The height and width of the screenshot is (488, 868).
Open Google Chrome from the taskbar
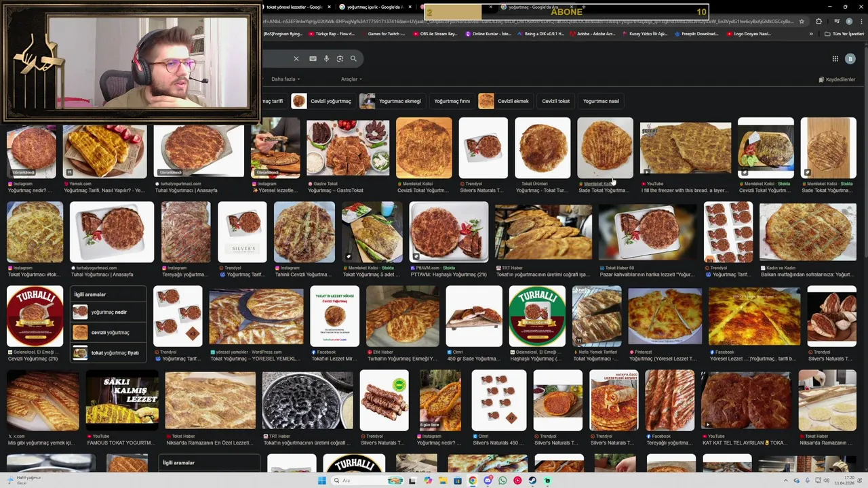tap(473, 481)
